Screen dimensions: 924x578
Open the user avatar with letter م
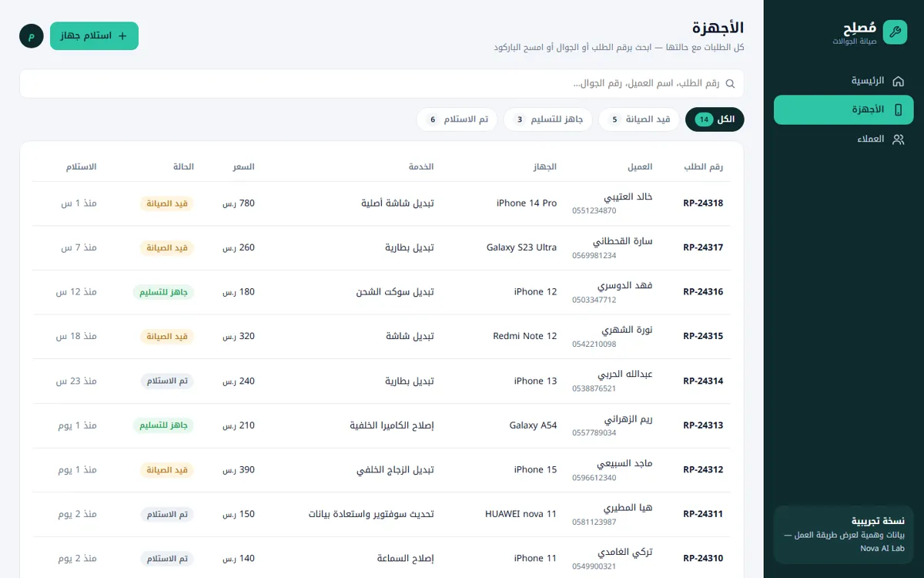click(x=32, y=36)
